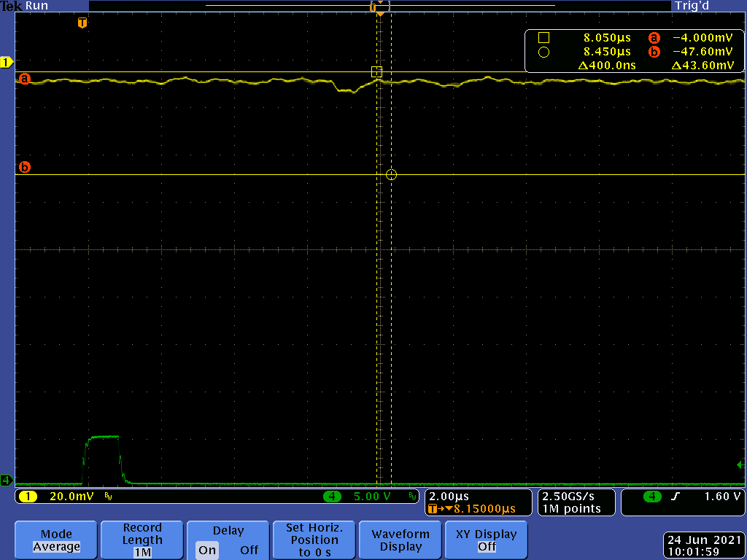
Task: Set Delay to On
Action: pos(207,550)
